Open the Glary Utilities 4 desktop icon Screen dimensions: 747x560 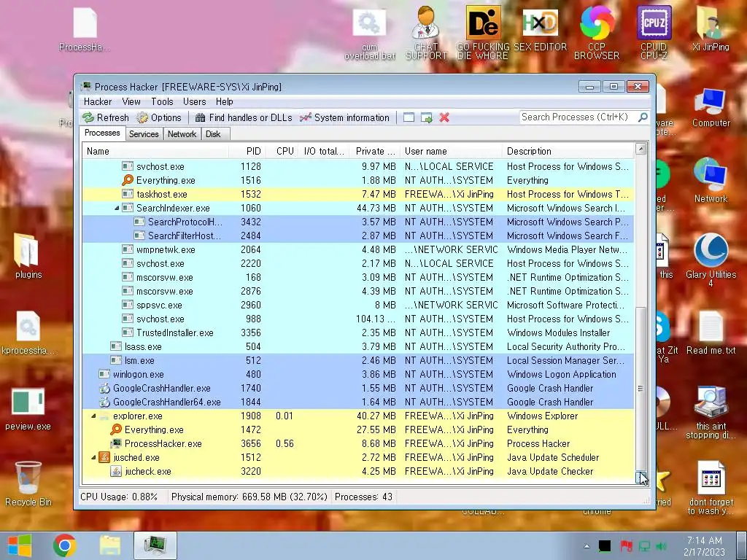711,260
